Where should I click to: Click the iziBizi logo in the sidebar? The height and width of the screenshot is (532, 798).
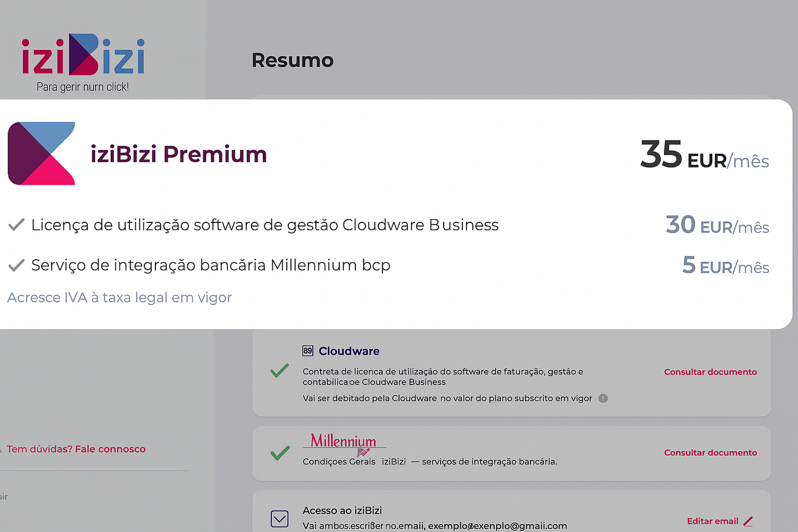pyautogui.click(x=83, y=56)
